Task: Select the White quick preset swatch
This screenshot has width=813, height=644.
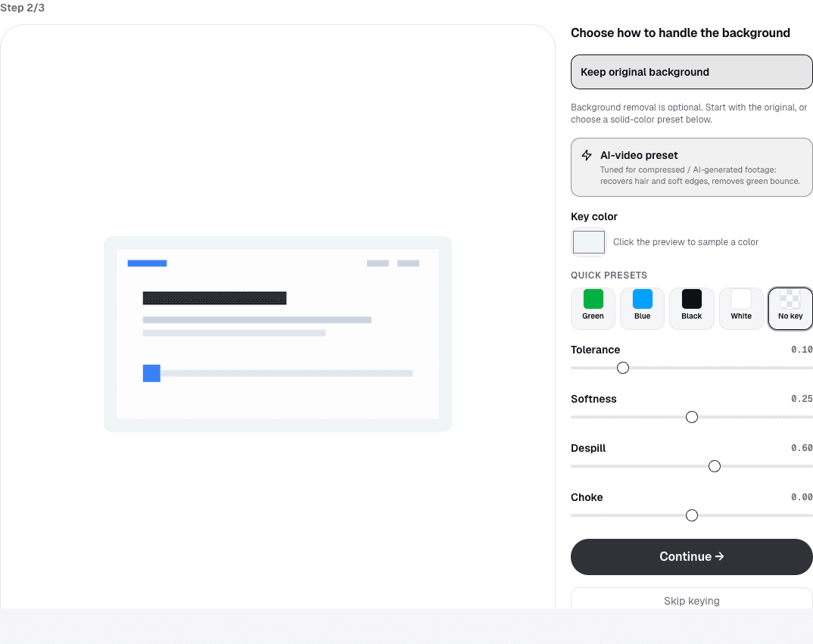Action: (x=741, y=309)
